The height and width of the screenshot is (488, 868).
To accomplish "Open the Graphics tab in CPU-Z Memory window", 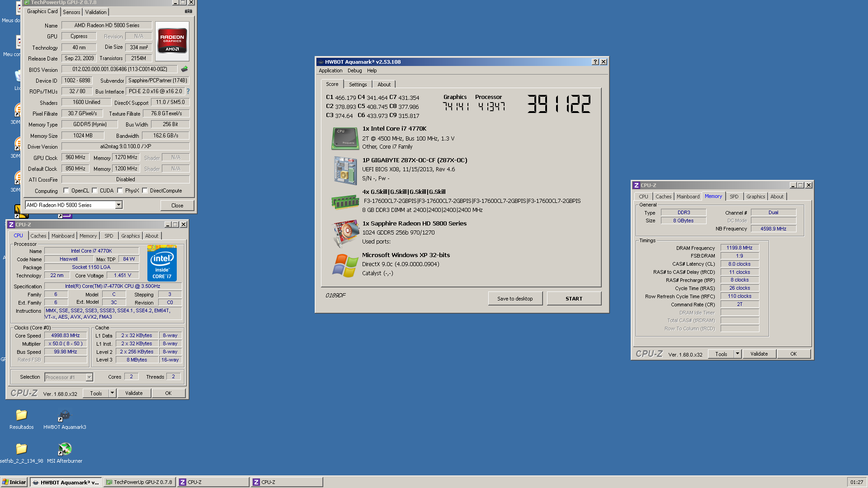I will 755,197.
